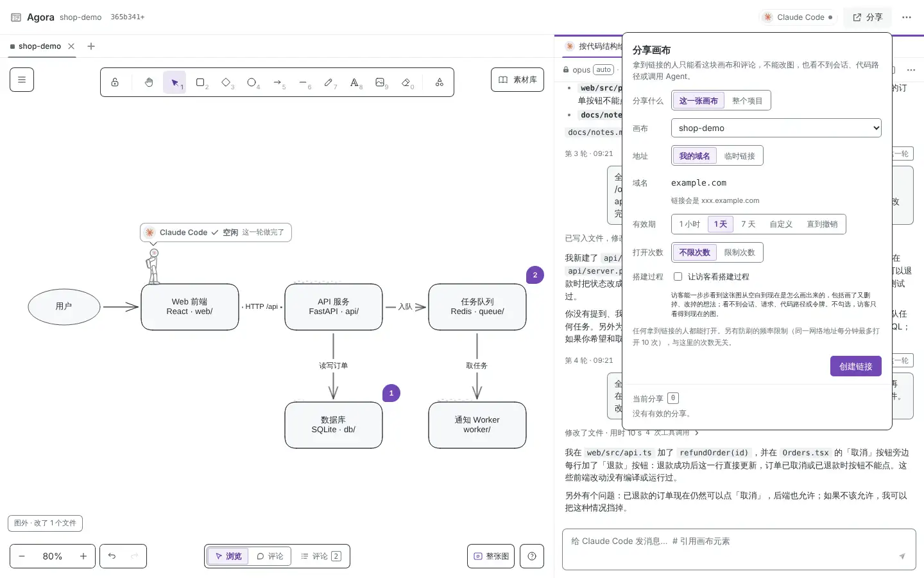The height and width of the screenshot is (578, 924).
Task: Open the 素材库 library button
Action: [517, 80]
